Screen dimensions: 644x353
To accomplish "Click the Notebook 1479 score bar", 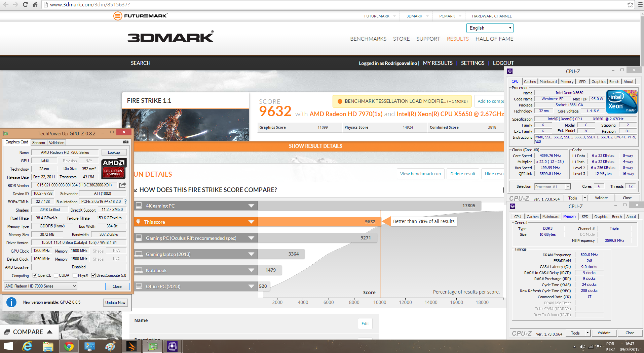I will click(270, 270).
